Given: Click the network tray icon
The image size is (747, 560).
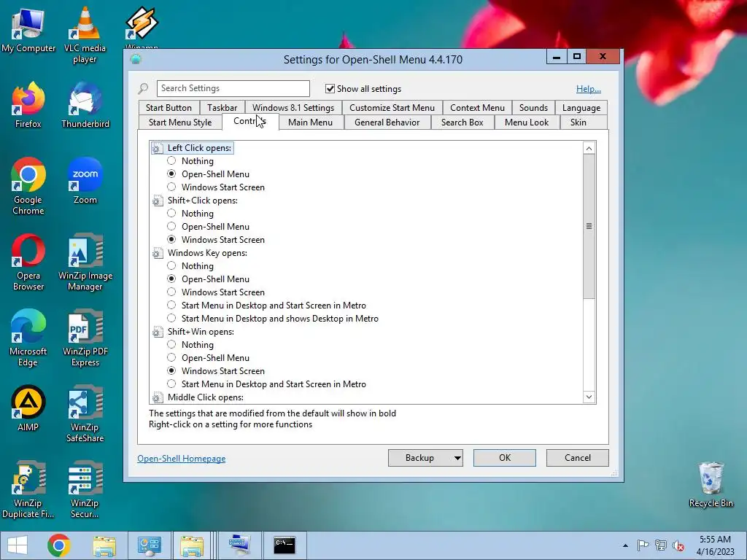Looking at the screenshot, I should [661, 545].
